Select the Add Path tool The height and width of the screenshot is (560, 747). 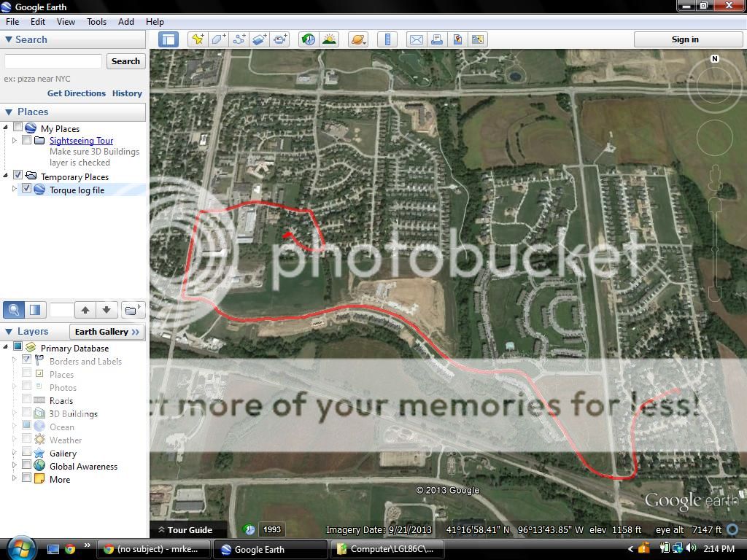click(x=239, y=39)
